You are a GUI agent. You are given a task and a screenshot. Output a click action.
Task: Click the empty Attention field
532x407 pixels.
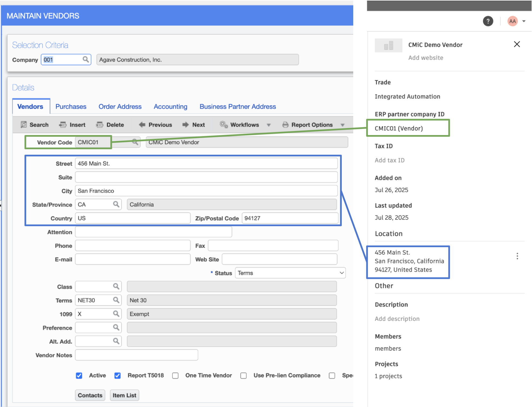tap(153, 232)
